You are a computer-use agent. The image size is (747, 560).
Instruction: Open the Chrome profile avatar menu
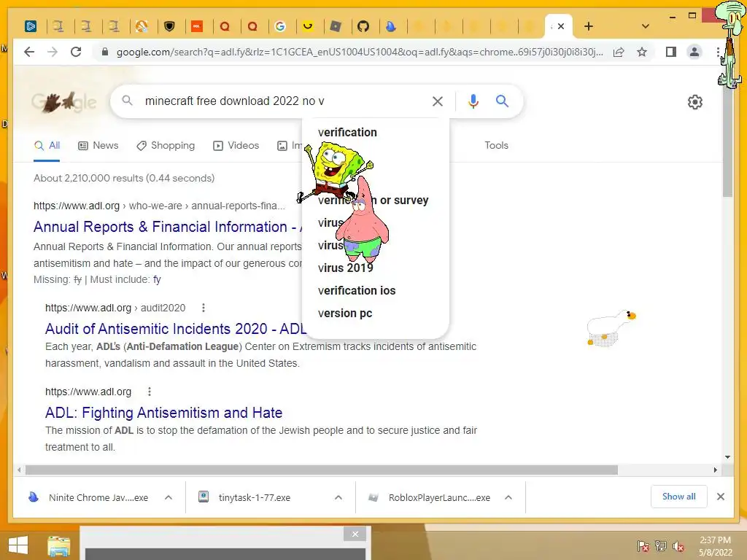point(694,52)
